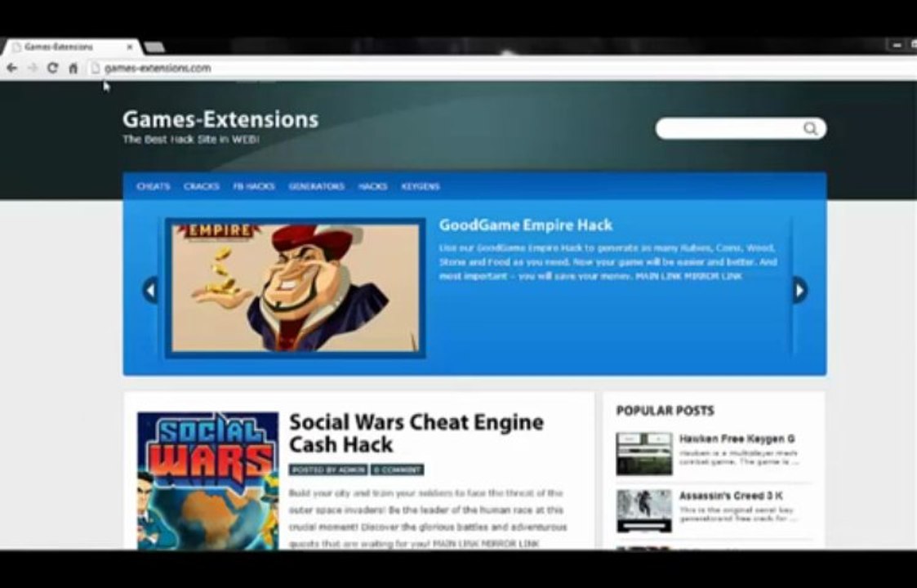Click the Hawken post thumbnail
The width and height of the screenshot is (917, 588).
click(x=644, y=453)
